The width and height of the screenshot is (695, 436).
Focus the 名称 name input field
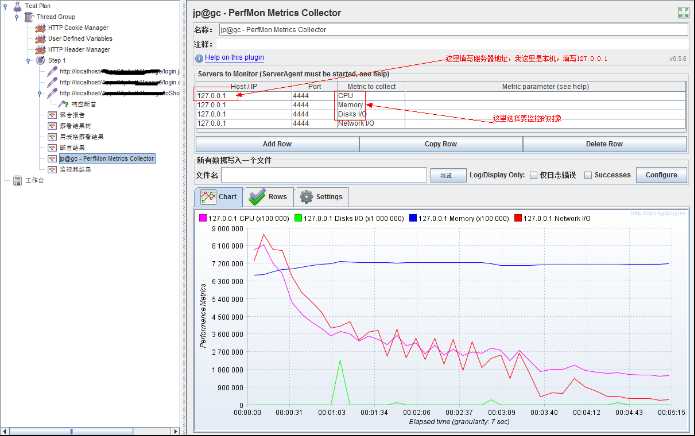point(453,30)
